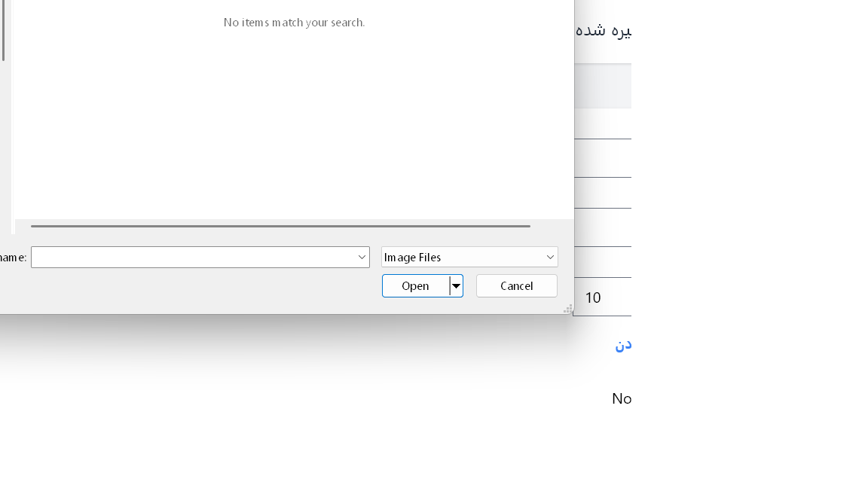Click the chevron icon in Image Files box

550,258
